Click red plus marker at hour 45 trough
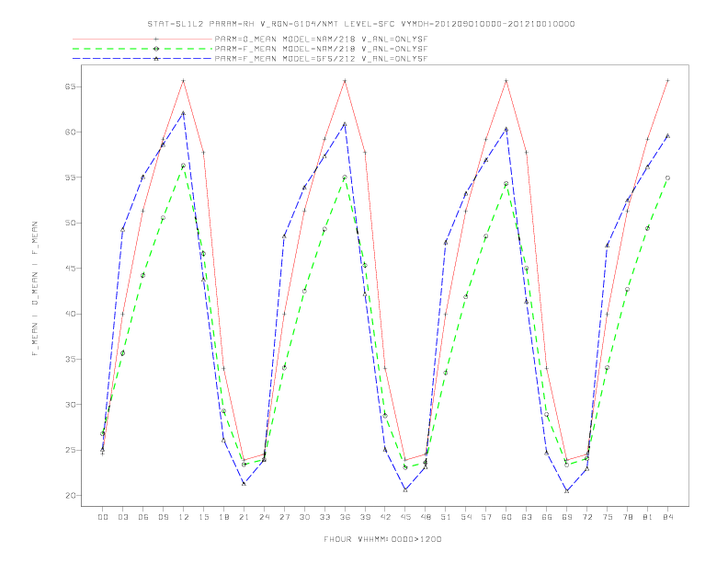The width and height of the screenshot is (728, 563). click(x=405, y=460)
